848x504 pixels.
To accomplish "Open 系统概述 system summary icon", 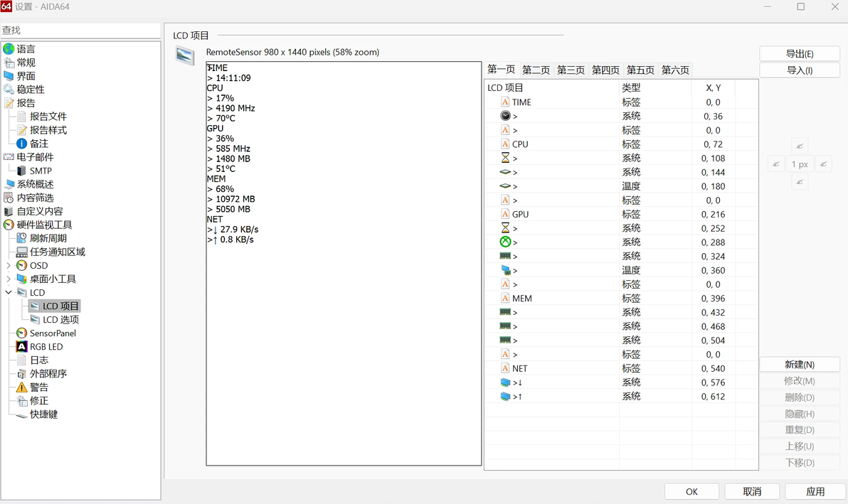I will 9,184.
